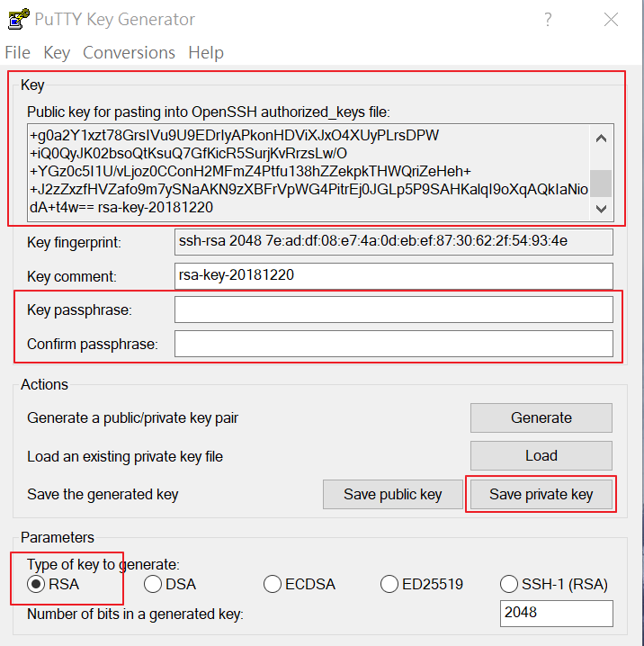644x646 pixels.
Task: Click the key line starting '+YGz0c5I1U'
Action: (x=250, y=171)
